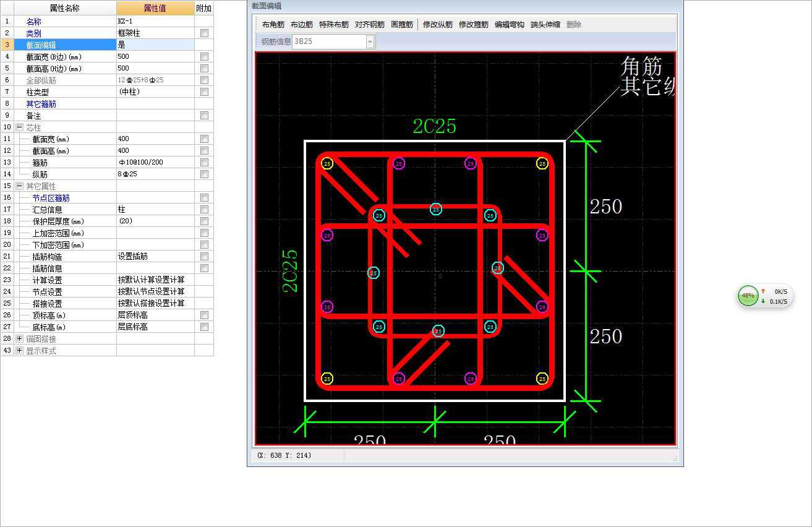Click the 柱类型 value (中柱)
The height and width of the screenshot is (527, 812).
155,92
